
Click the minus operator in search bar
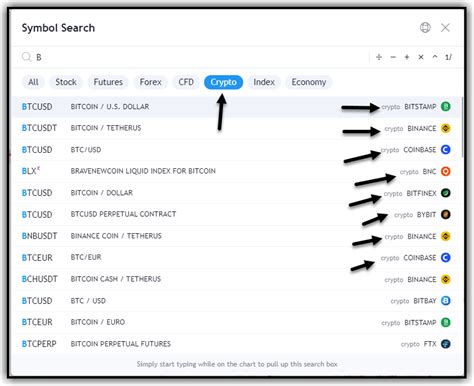tap(393, 57)
